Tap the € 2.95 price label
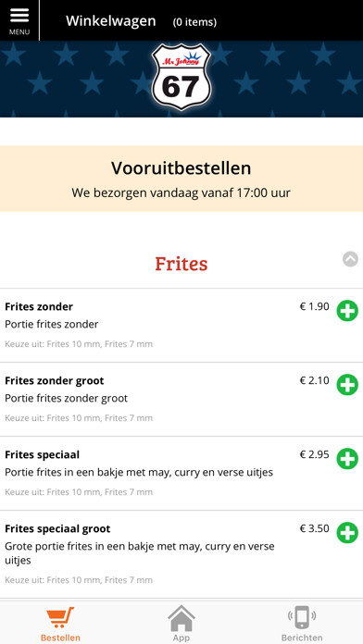Viewport: 363px width, 644px height. tap(315, 454)
